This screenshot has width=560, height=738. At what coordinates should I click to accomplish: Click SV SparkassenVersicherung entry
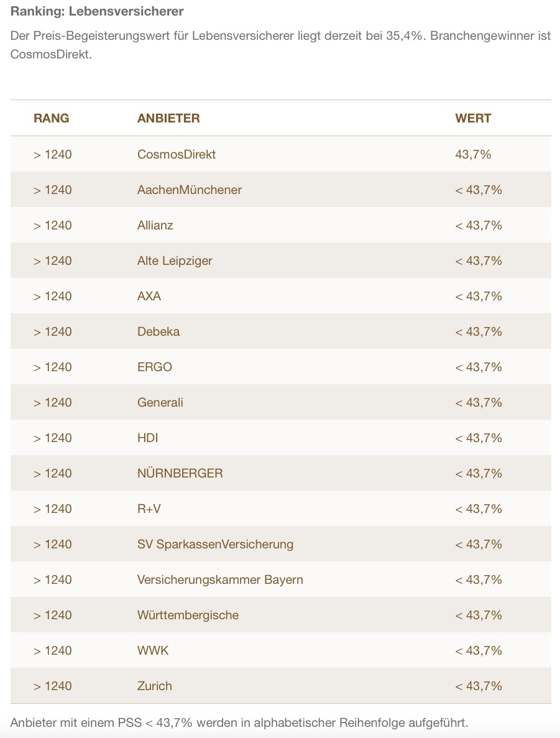(215, 544)
